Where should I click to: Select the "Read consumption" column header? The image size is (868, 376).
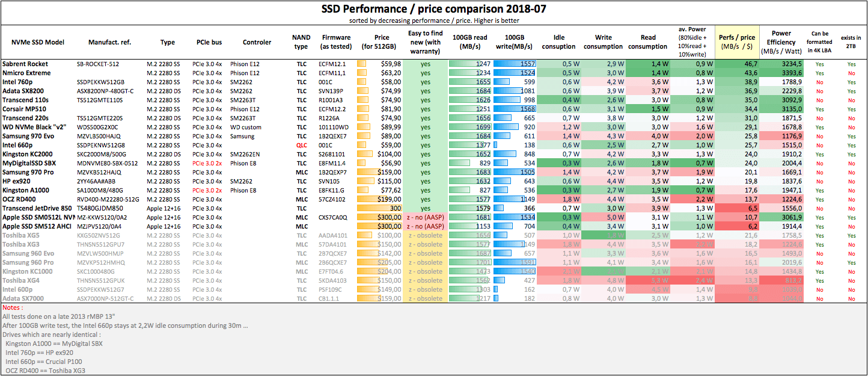(x=647, y=42)
